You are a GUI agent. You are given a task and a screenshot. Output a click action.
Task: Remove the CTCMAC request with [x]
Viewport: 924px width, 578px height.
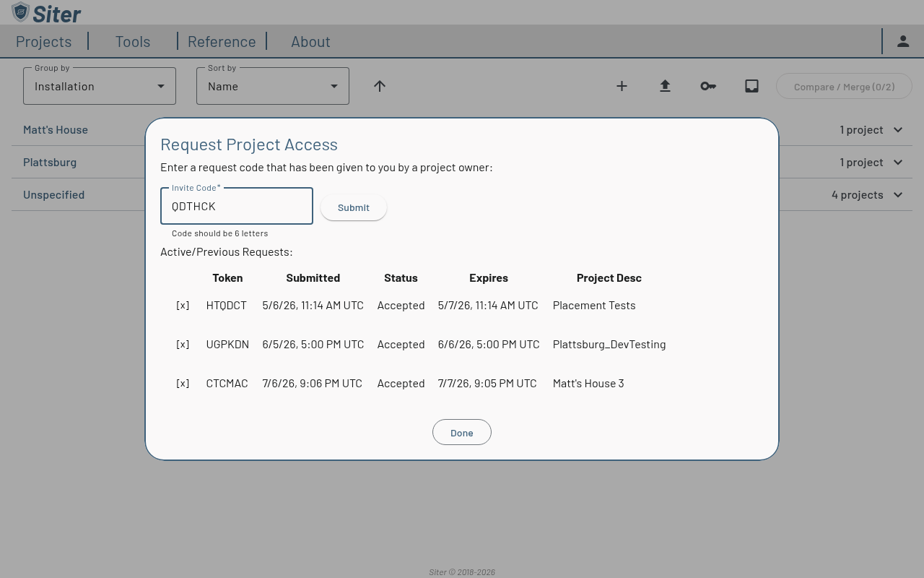(x=183, y=383)
